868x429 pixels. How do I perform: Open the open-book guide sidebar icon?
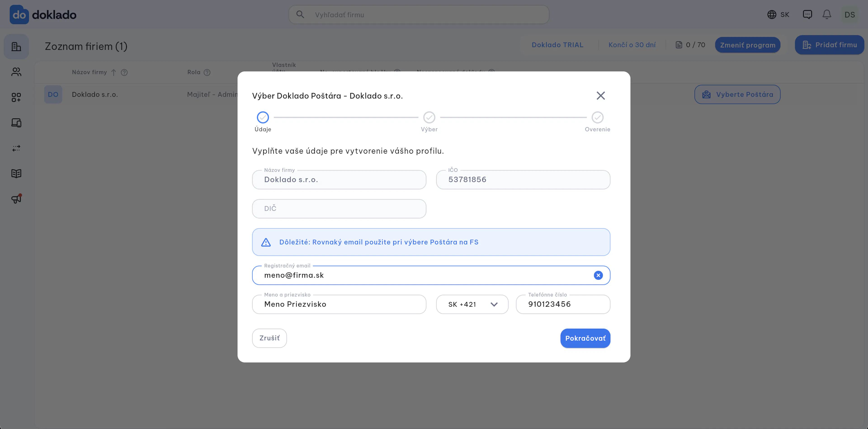pos(16,173)
